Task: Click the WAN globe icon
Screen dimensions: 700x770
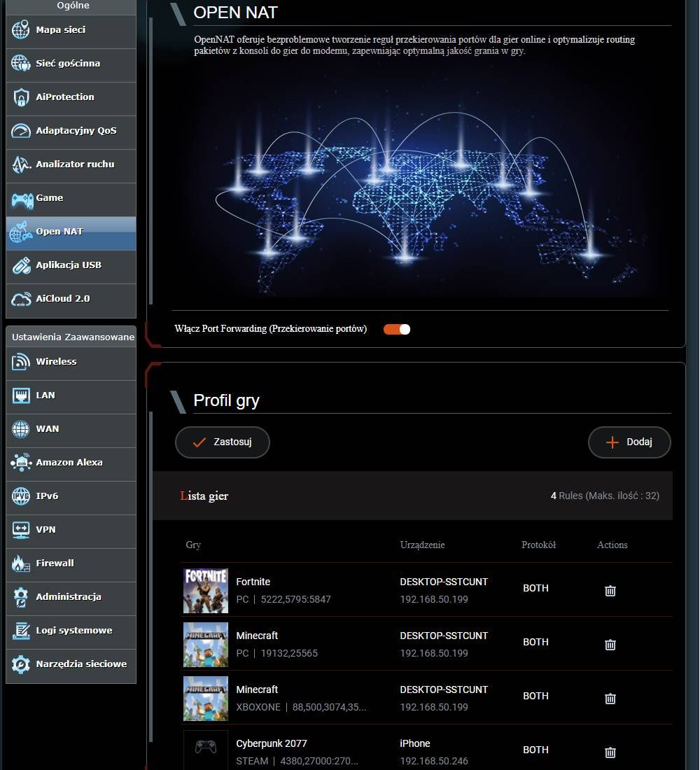Action: [20, 428]
